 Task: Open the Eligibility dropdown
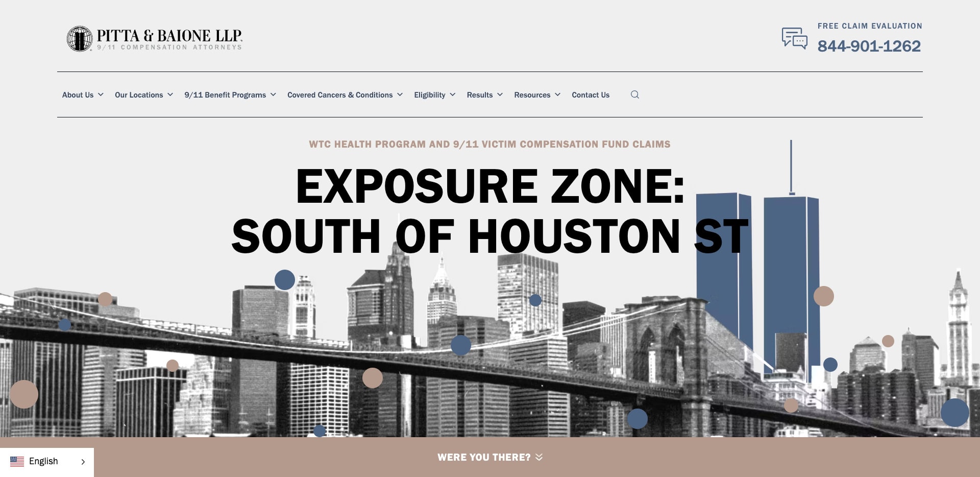(429, 95)
